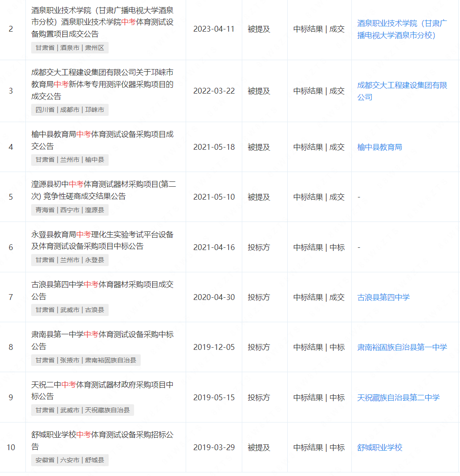Screen dimensions: 460x476
Task: Open the 肃南裕固族自治县第一中学 link
Action: point(402,347)
